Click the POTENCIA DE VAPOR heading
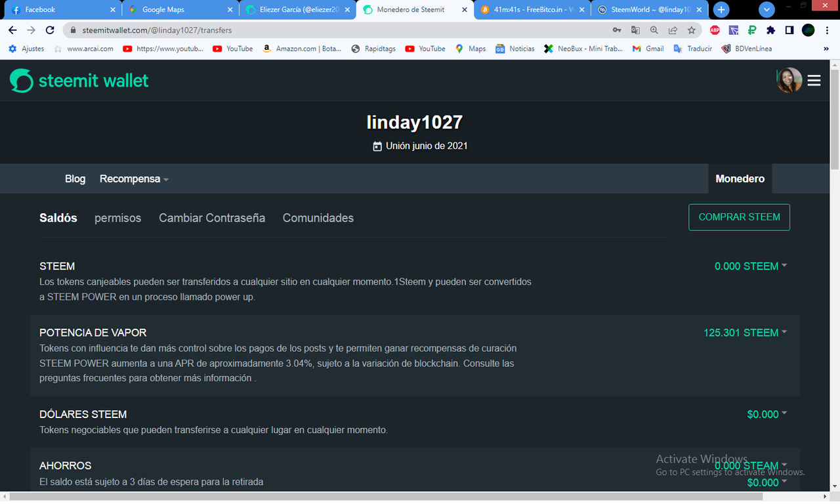Screen dimensions: 840x504 click(x=93, y=333)
